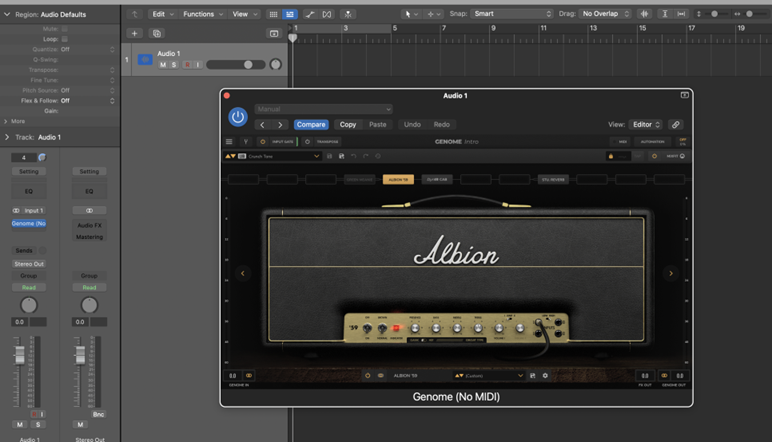Image resolution: width=772 pixels, height=442 pixels.
Task: Save the amp preset via footer disk icon
Action: 532,376
